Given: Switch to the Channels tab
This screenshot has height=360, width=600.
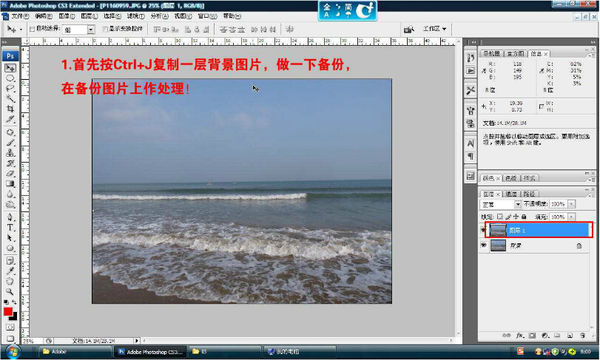Looking at the screenshot, I should pyautogui.click(x=511, y=194).
